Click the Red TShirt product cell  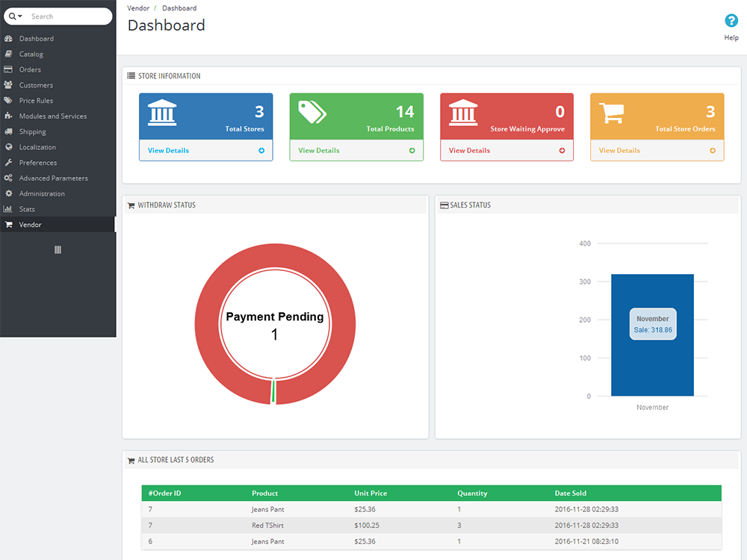(x=267, y=525)
